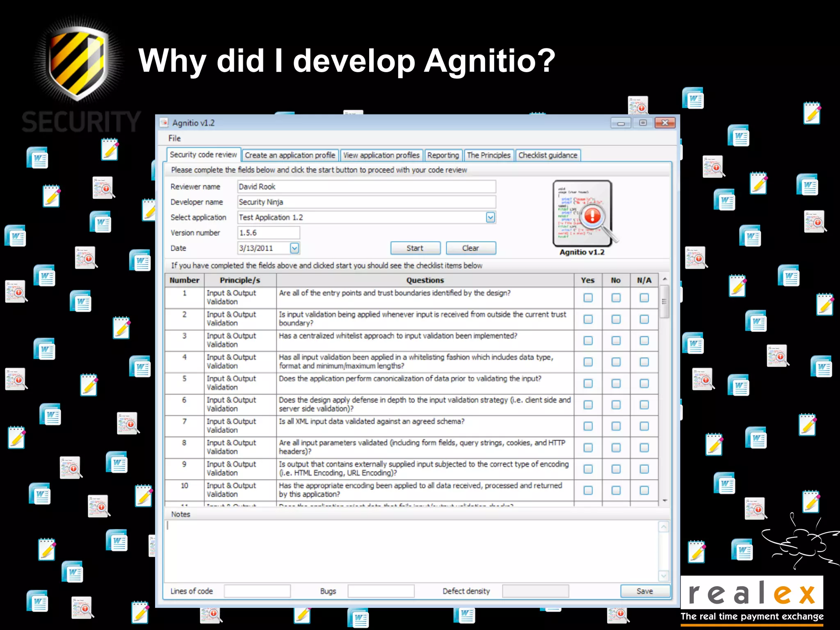Click the Questions column header
Viewport: 840px width, 630px height.
point(425,280)
